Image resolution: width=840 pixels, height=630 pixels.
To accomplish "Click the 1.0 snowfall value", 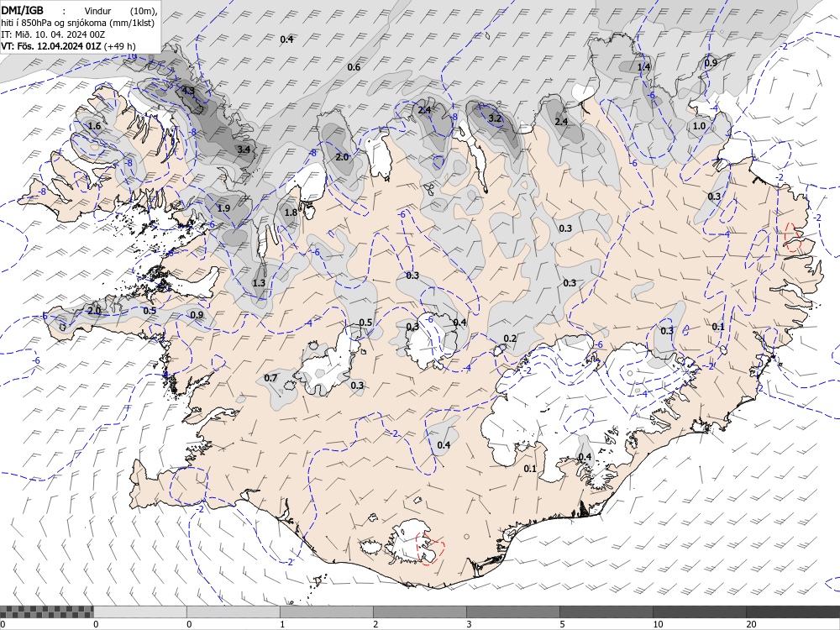I will [699, 126].
